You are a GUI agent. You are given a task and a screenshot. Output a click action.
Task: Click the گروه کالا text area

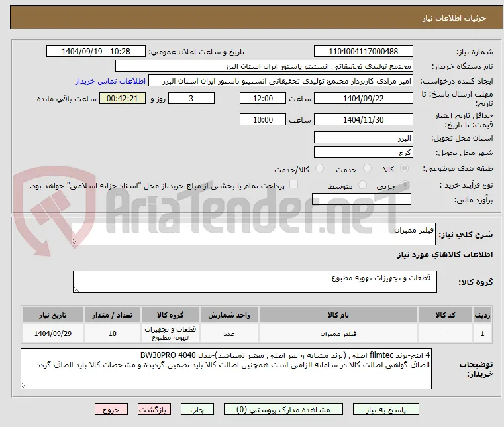pos(254,282)
